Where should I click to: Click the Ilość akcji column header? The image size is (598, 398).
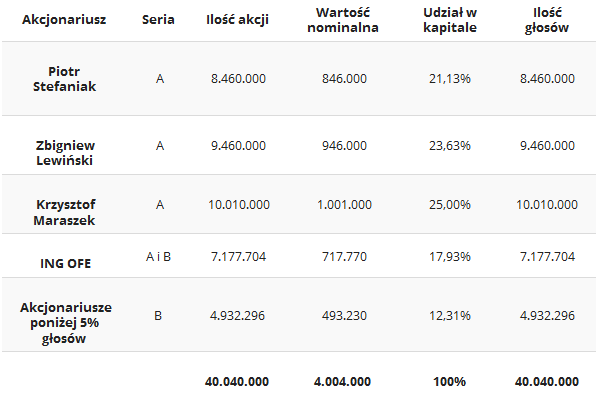237,19
